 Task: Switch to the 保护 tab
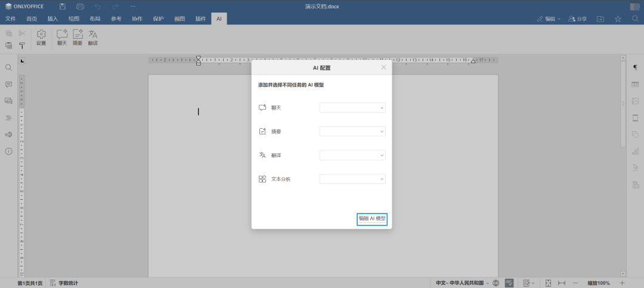click(x=158, y=18)
